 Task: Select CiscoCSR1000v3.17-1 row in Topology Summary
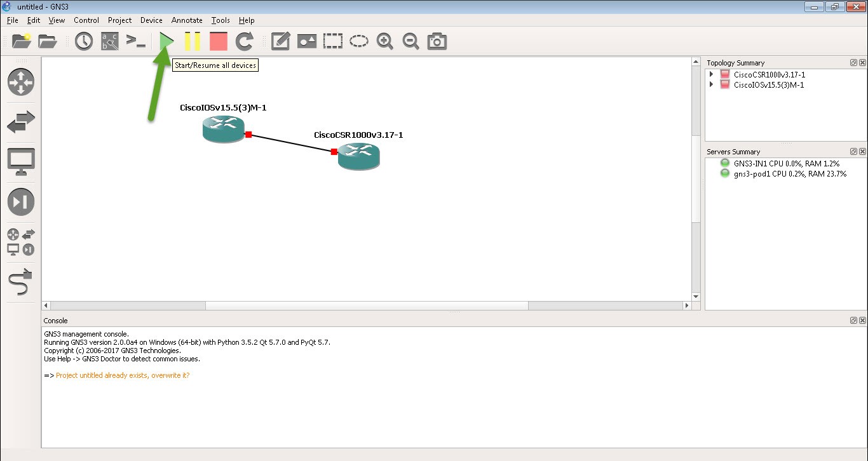[769, 74]
